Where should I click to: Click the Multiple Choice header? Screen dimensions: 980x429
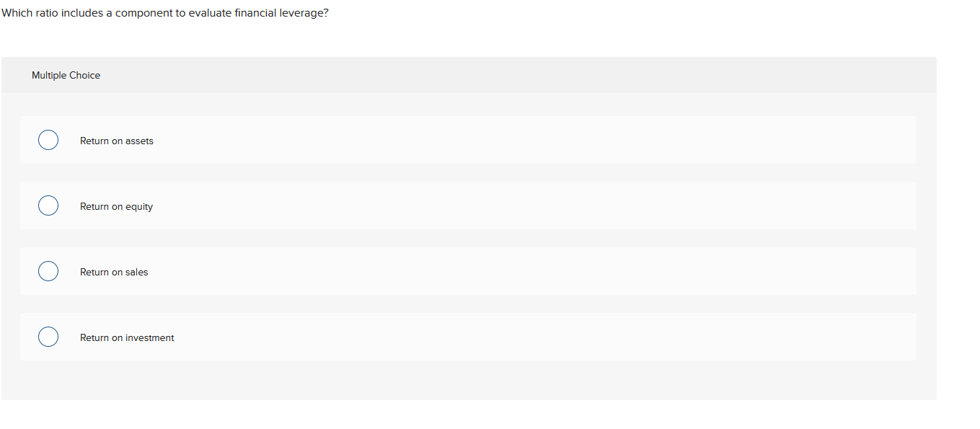click(x=66, y=75)
